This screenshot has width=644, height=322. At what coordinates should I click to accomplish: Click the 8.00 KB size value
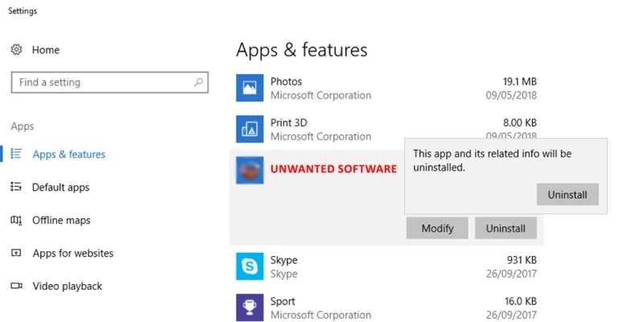point(519,122)
